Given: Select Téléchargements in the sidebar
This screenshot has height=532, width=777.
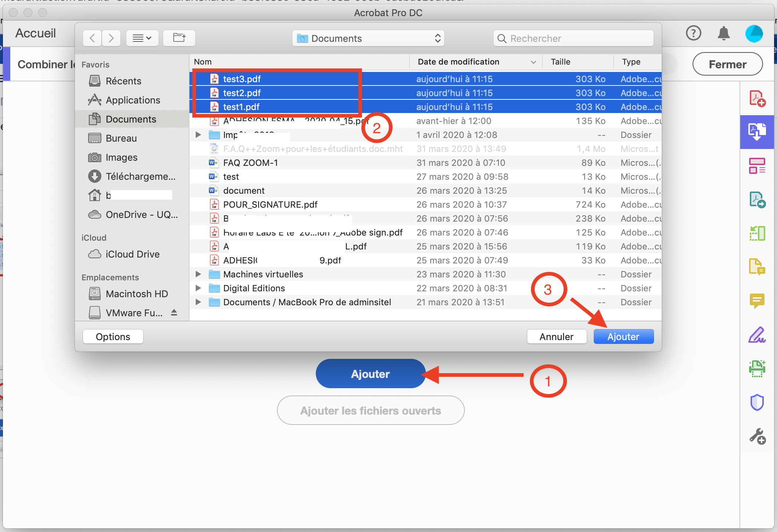Looking at the screenshot, I should (132, 176).
